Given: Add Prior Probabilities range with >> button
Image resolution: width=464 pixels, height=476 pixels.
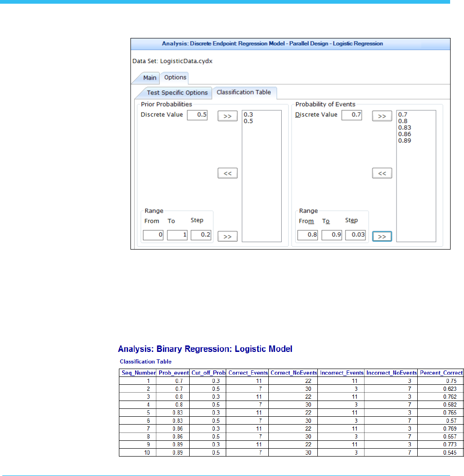Looking at the screenshot, I should 228,236.
